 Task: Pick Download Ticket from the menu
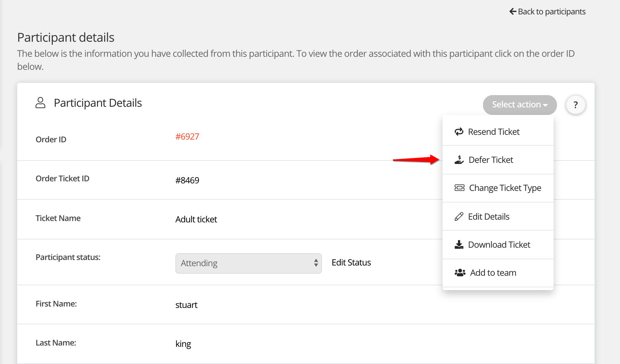(x=499, y=245)
